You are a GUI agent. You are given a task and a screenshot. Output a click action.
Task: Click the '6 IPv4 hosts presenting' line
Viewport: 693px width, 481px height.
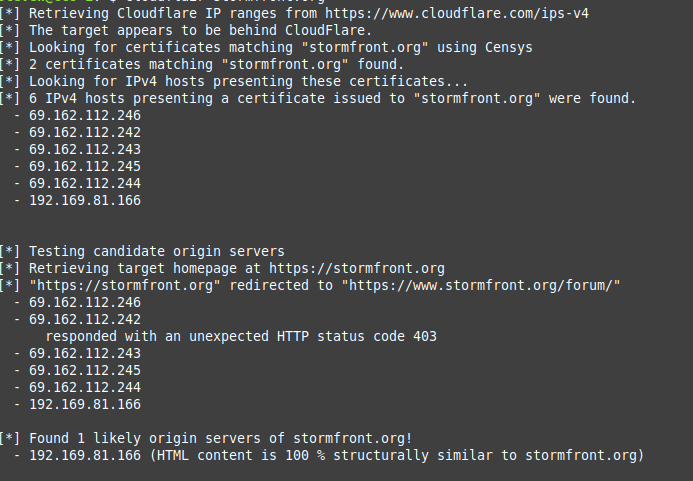coord(318,99)
